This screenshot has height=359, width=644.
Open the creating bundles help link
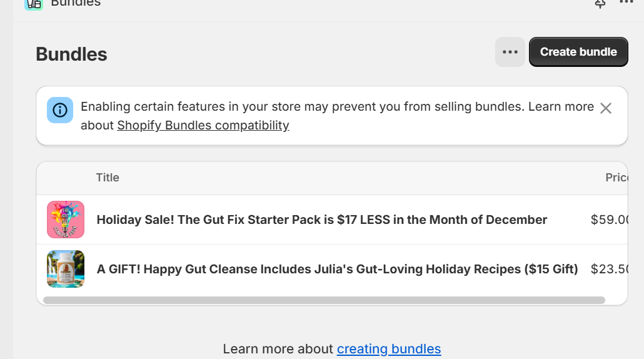tap(389, 349)
